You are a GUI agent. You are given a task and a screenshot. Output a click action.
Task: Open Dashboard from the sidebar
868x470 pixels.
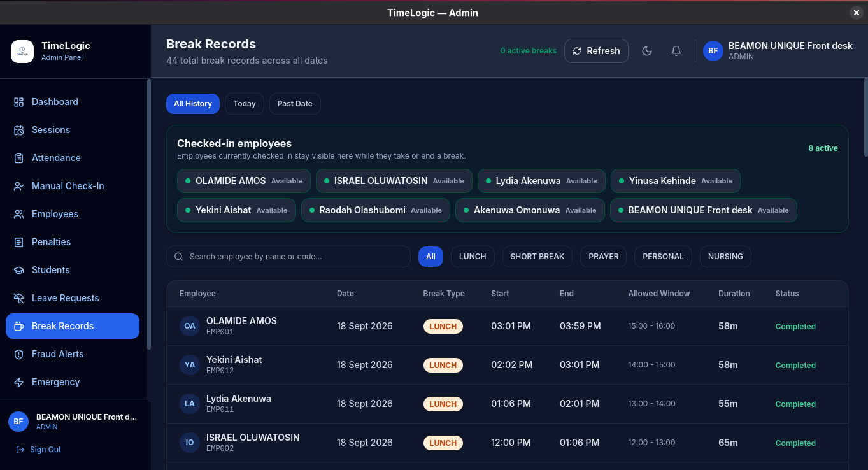73,102
